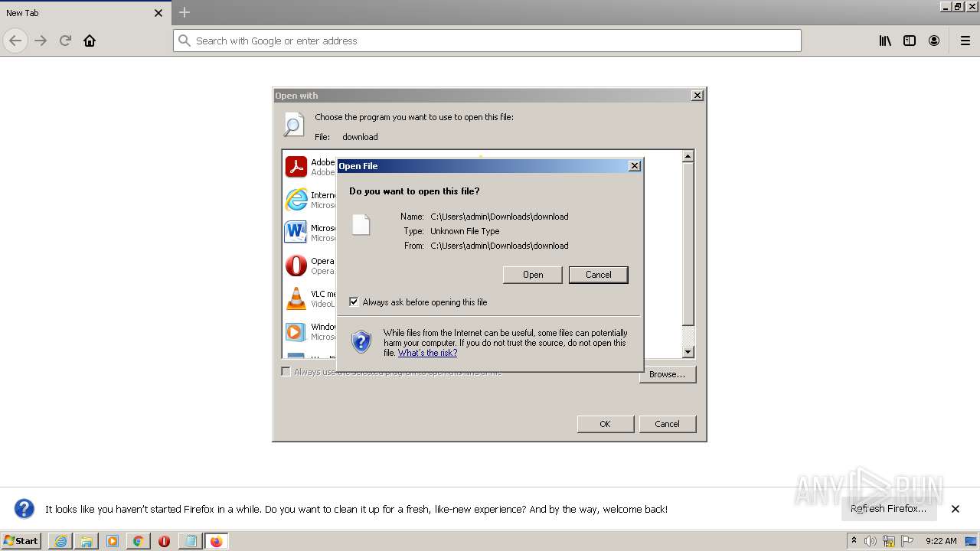The image size is (980, 551).
Task: Select Adobe Acrobat in program list
Action: click(310, 167)
